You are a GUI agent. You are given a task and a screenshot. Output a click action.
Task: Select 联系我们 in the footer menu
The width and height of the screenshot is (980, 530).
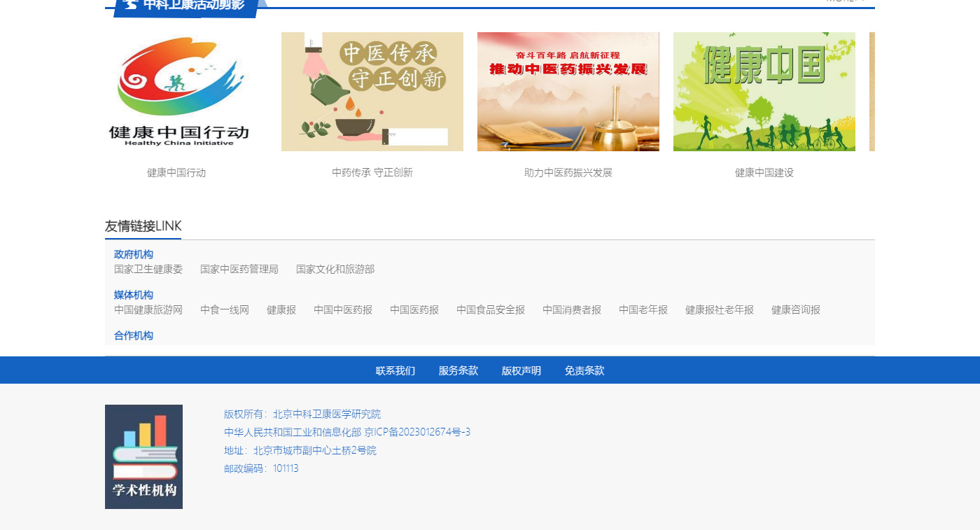pyautogui.click(x=395, y=371)
